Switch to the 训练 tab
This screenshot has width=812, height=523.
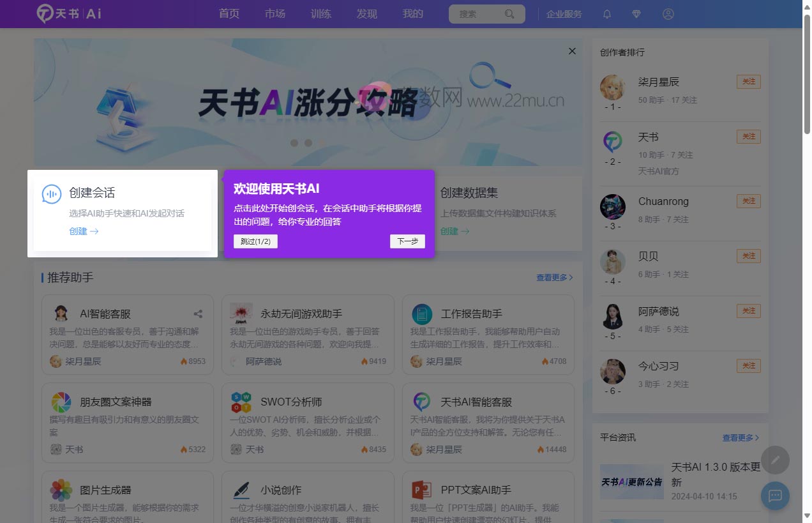320,13
